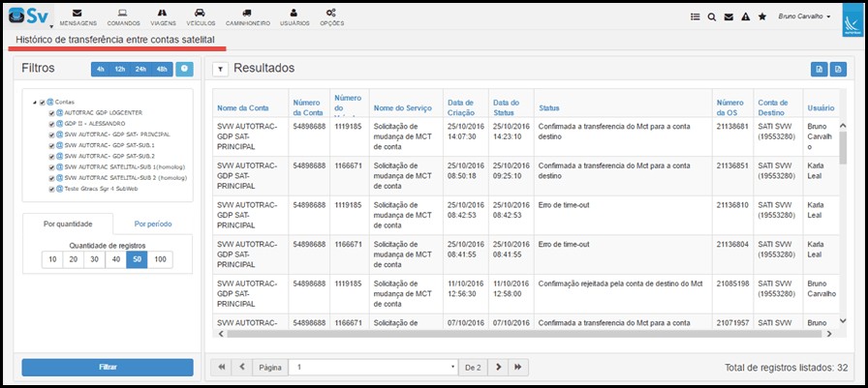Image resolution: width=868 pixels, height=388 pixels.
Task: Select the 4h quick filter
Action: click(x=100, y=69)
